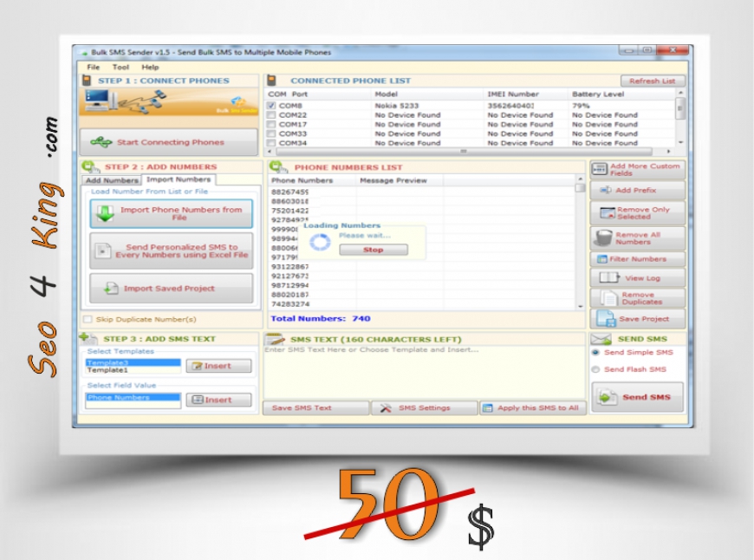Click the Start Connecting Phones button
754x560 pixels.
click(169, 142)
